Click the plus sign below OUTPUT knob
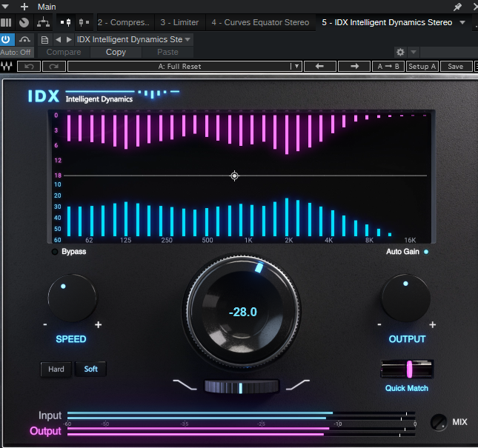This screenshot has height=448, width=478. (432, 324)
